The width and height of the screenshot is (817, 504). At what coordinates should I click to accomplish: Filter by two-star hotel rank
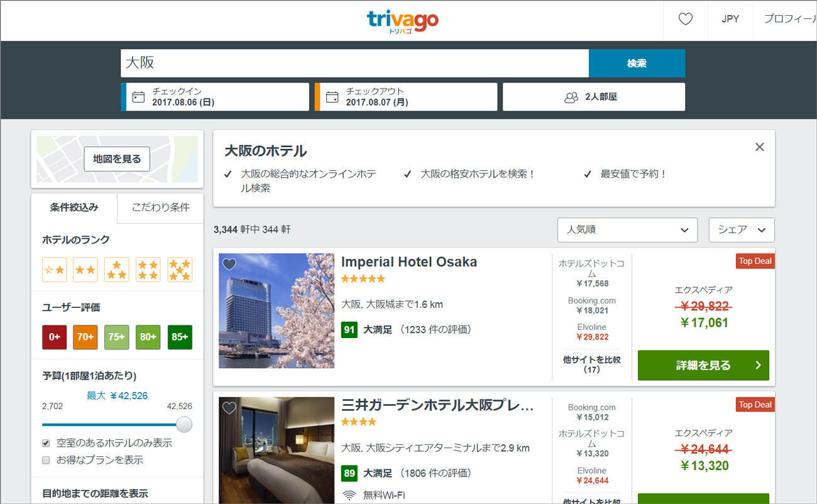(x=85, y=270)
